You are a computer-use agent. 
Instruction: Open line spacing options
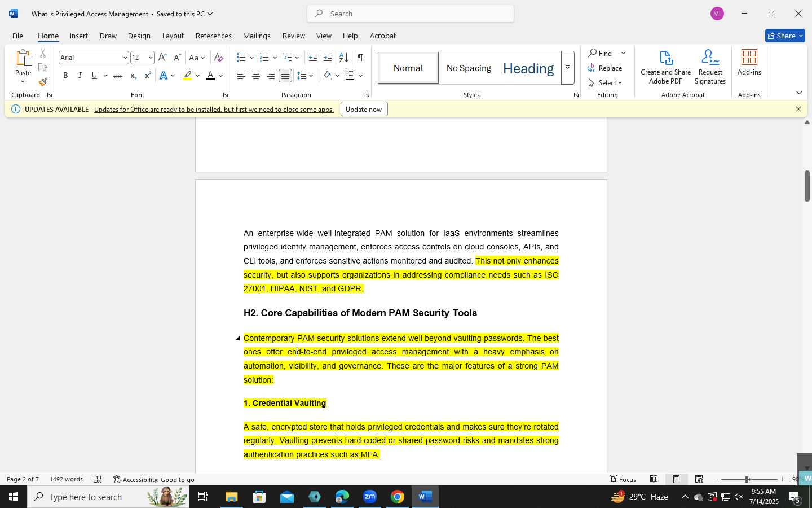tap(305, 76)
